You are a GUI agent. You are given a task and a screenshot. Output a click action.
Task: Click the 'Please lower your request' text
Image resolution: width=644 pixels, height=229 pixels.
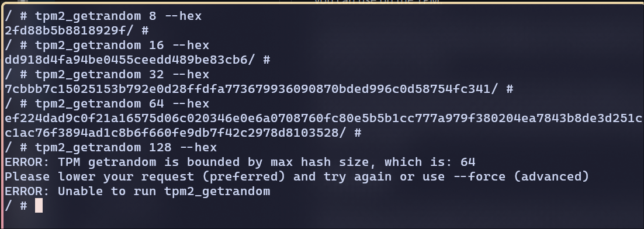click(99, 176)
